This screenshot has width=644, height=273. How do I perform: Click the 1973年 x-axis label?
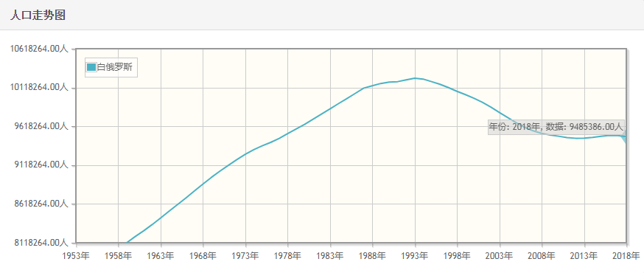245,257
